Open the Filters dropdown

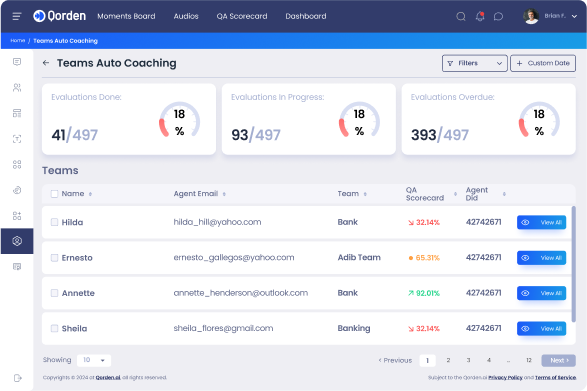[475, 63]
